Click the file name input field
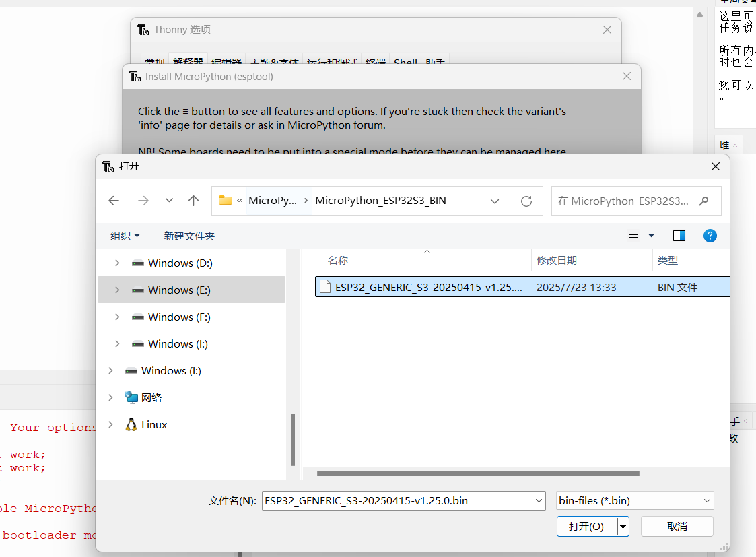756x557 pixels. coord(399,500)
